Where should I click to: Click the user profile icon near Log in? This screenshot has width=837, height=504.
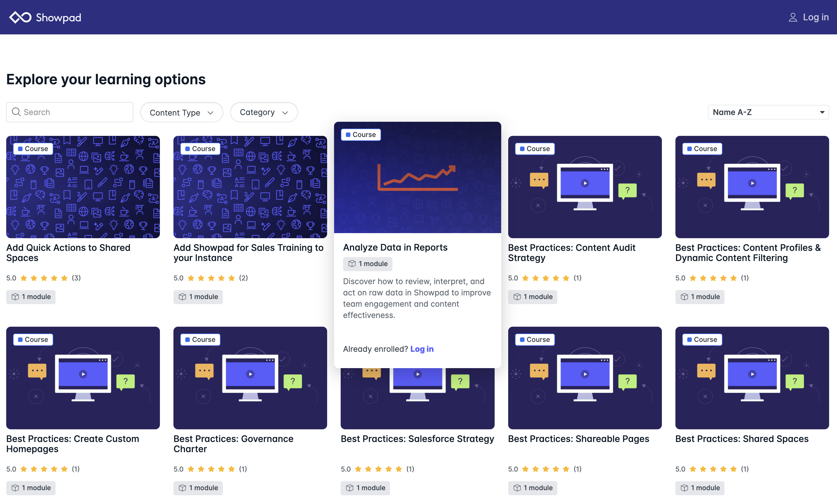click(x=793, y=17)
